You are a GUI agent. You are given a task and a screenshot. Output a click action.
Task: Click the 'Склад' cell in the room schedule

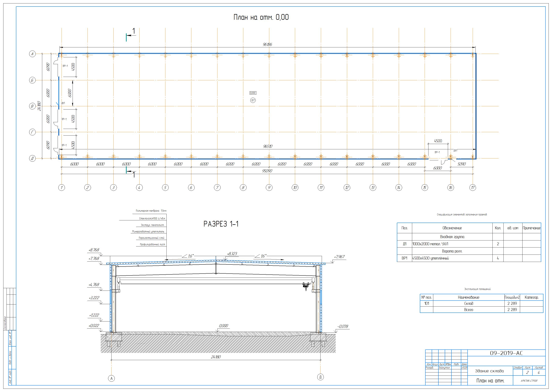(x=469, y=303)
